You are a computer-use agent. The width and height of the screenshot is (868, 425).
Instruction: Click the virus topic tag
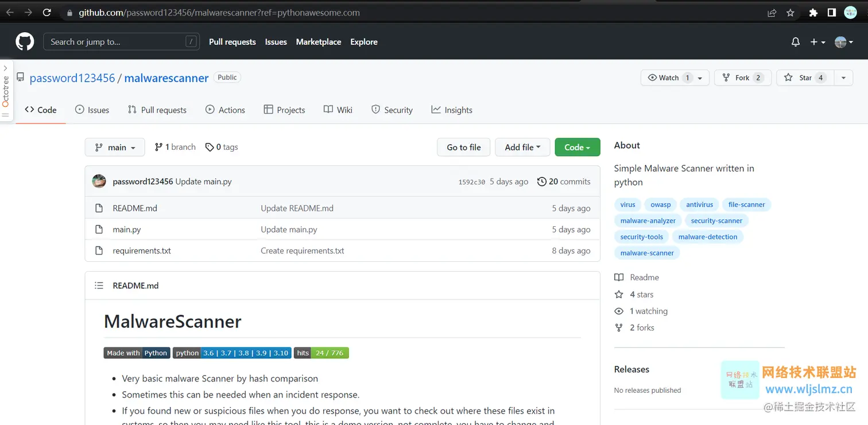pos(628,204)
